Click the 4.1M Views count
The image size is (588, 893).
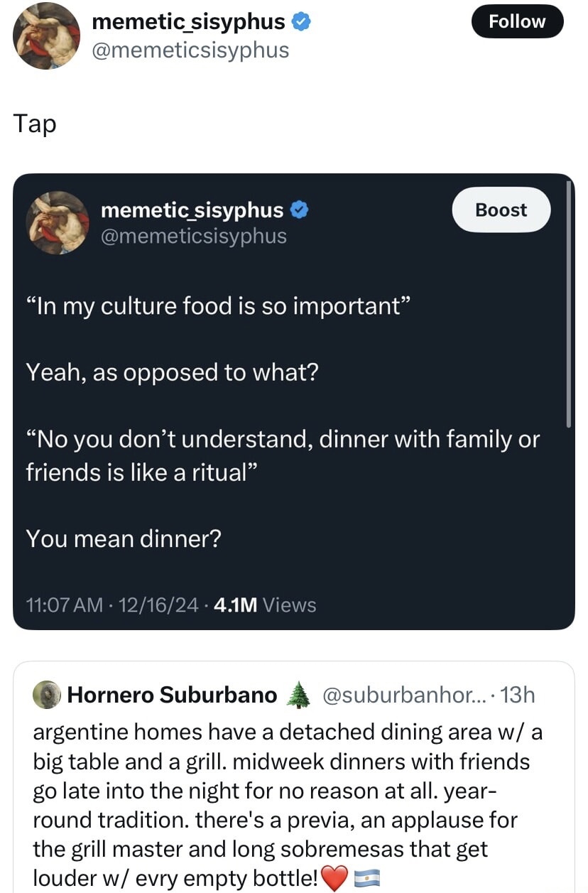264,605
